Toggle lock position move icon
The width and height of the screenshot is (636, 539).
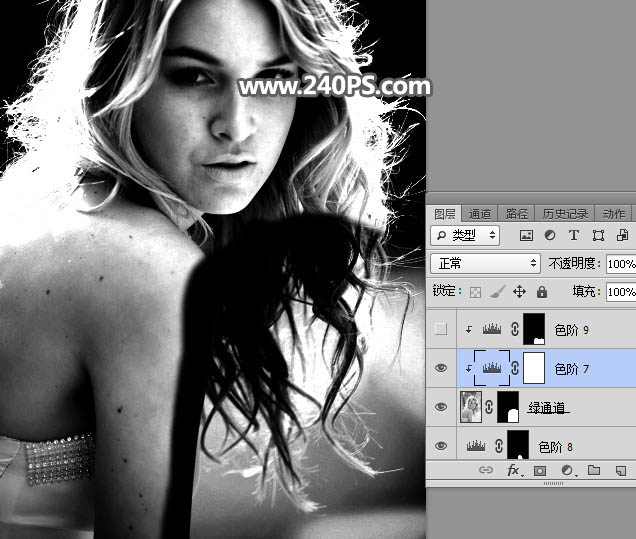pos(520,292)
